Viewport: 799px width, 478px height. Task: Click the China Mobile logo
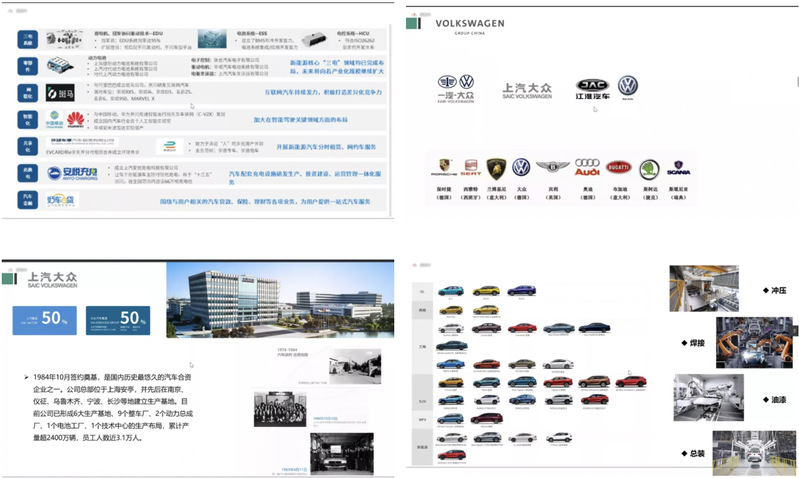pyautogui.click(x=55, y=119)
